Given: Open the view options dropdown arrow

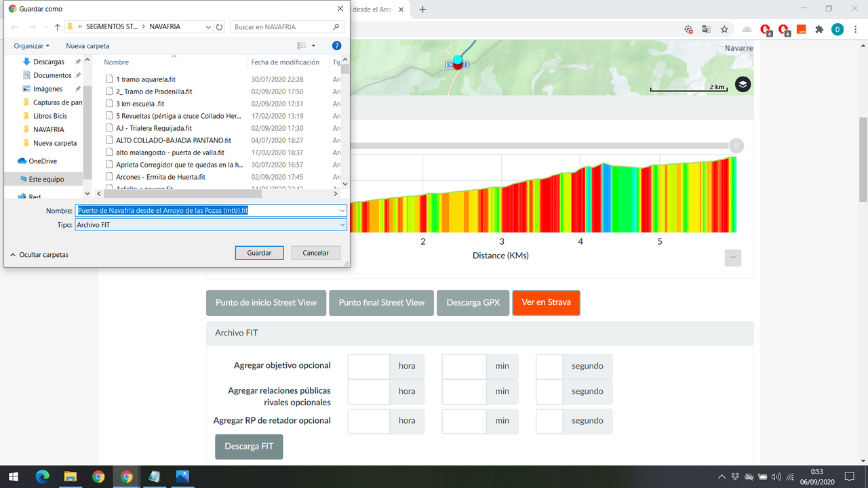Looking at the screenshot, I should [313, 45].
